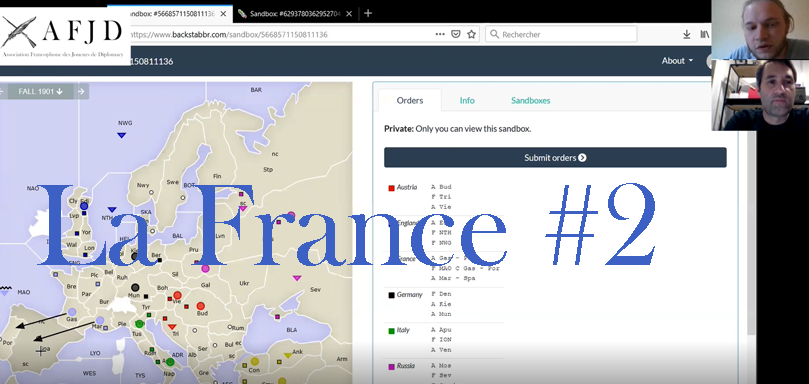Click the LYO sea label

95,354
